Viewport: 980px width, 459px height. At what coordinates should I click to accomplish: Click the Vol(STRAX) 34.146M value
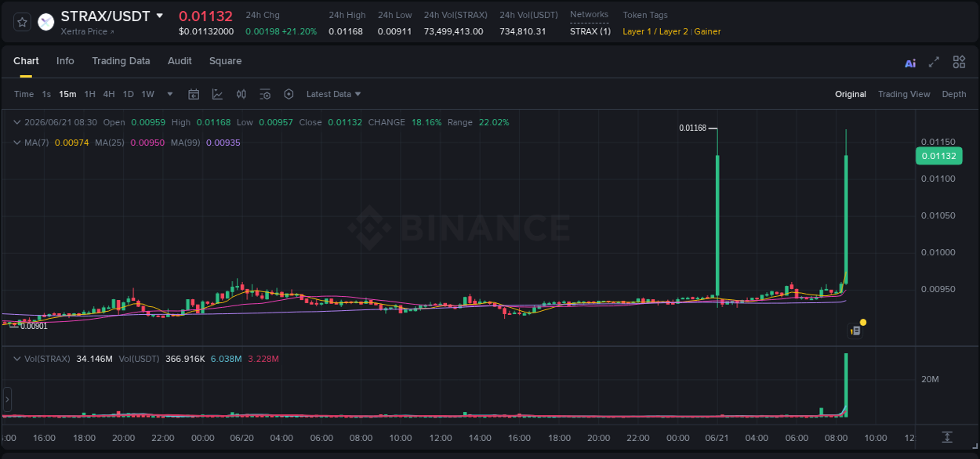(x=94, y=359)
